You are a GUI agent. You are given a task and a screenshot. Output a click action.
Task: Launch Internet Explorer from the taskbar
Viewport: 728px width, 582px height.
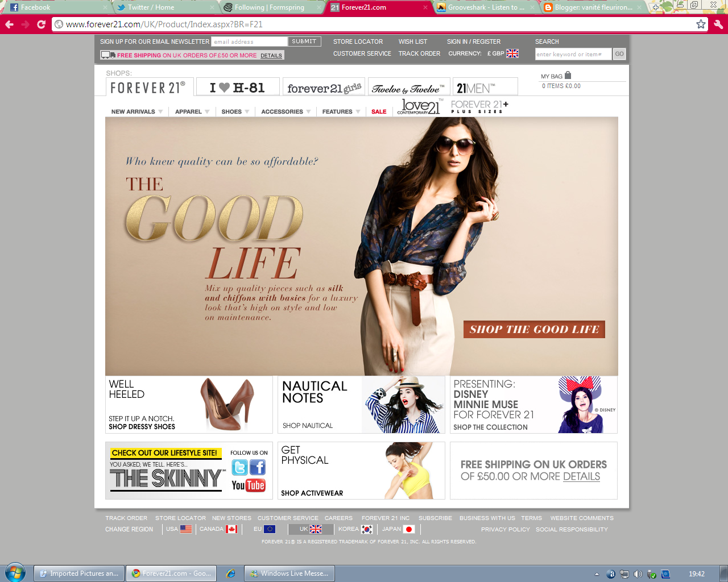point(230,573)
